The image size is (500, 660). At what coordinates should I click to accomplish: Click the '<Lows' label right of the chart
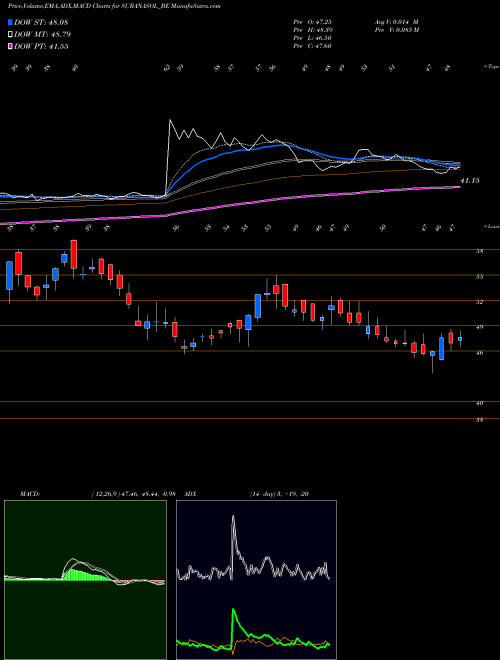click(491, 226)
